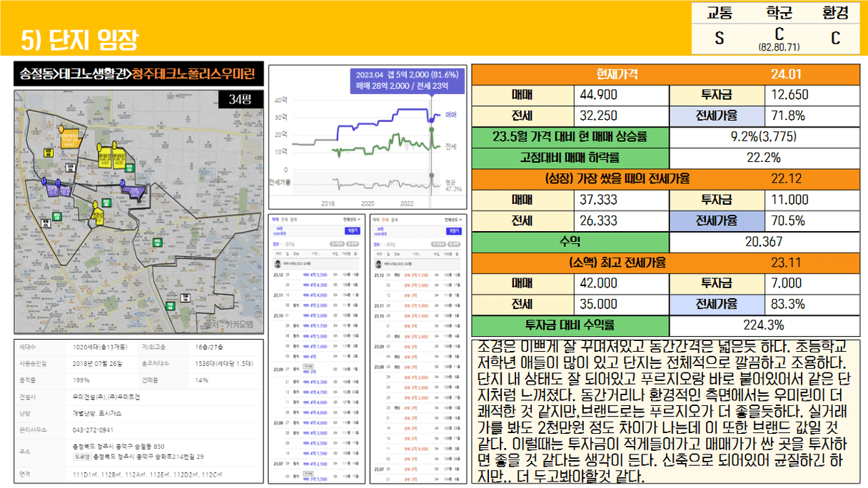Open the 월세 tab in right transaction panel

tap(394, 220)
